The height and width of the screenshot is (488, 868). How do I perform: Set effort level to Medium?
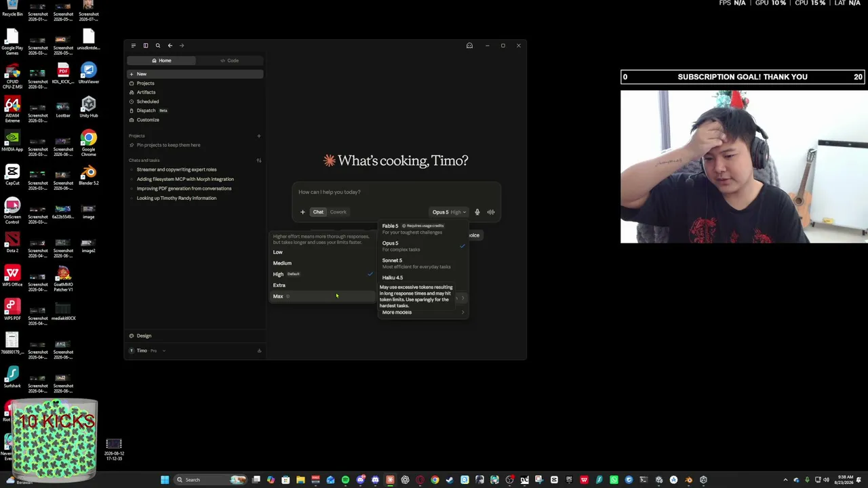point(323,263)
